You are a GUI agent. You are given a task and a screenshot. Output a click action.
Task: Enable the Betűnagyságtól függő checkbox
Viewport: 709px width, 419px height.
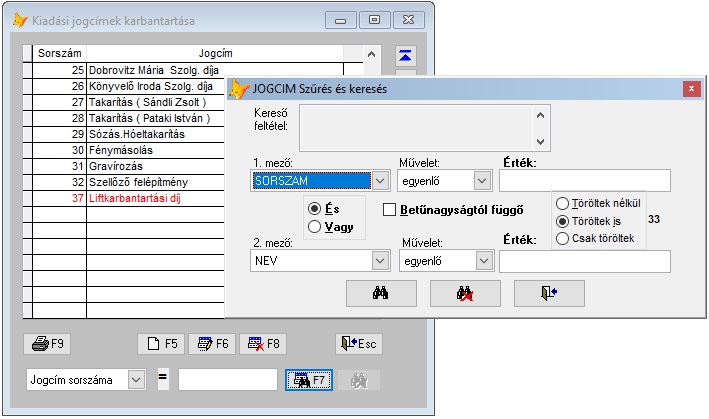pyautogui.click(x=389, y=210)
